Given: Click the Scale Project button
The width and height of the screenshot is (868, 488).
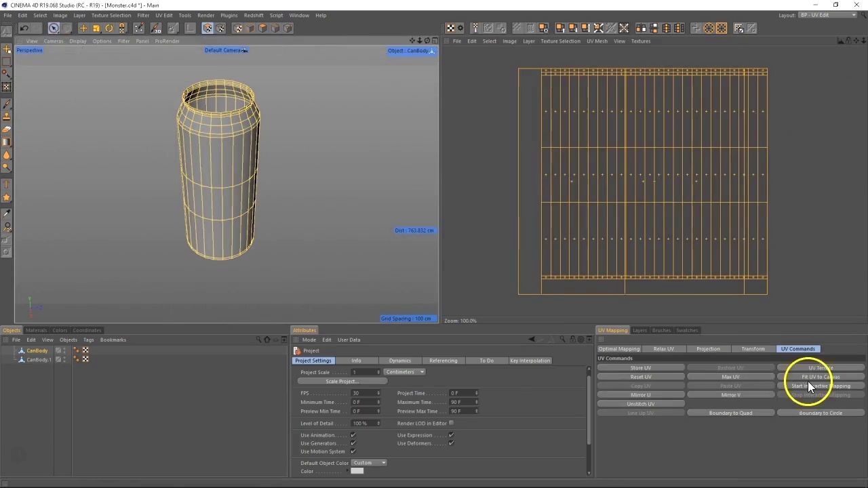Looking at the screenshot, I should click(341, 381).
